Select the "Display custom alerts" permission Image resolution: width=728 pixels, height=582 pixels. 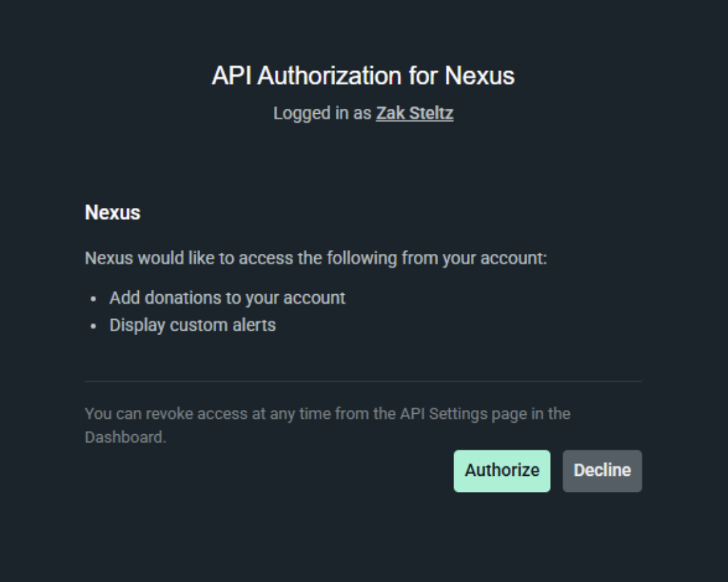193,325
